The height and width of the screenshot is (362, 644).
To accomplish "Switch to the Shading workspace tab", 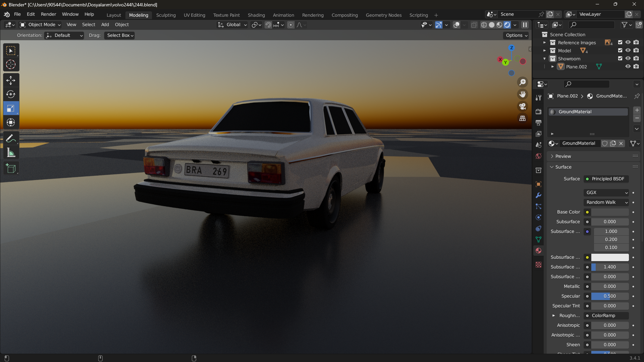I will 256,15.
